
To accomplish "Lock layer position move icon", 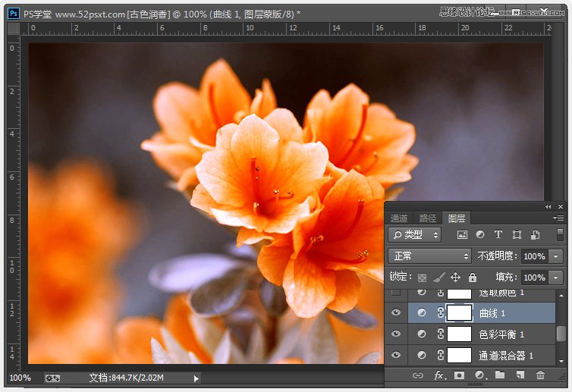I will pos(455,278).
